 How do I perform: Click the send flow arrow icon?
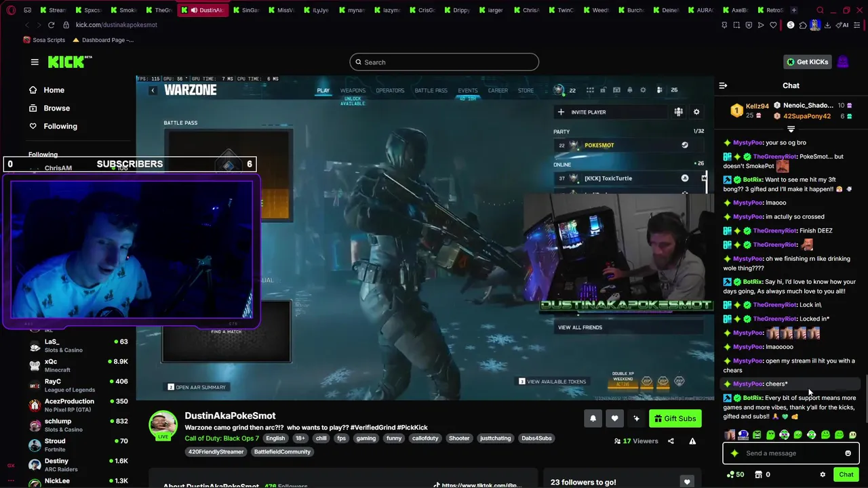click(761, 25)
